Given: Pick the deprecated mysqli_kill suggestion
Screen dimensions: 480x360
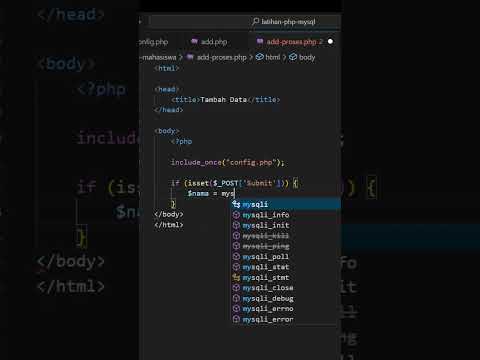Looking at the screenshot, I should (286, 236).
